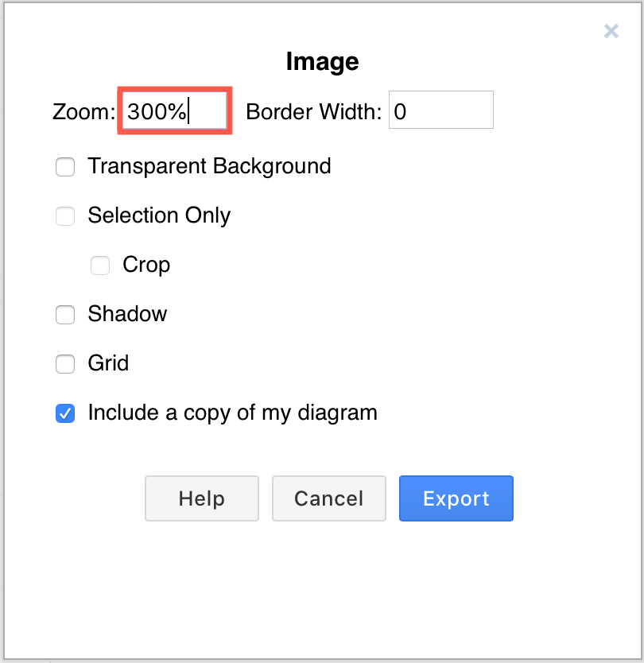644x663 pixels.
Task: Click inside the Zoom input field
Action: (x=173, y=111)
